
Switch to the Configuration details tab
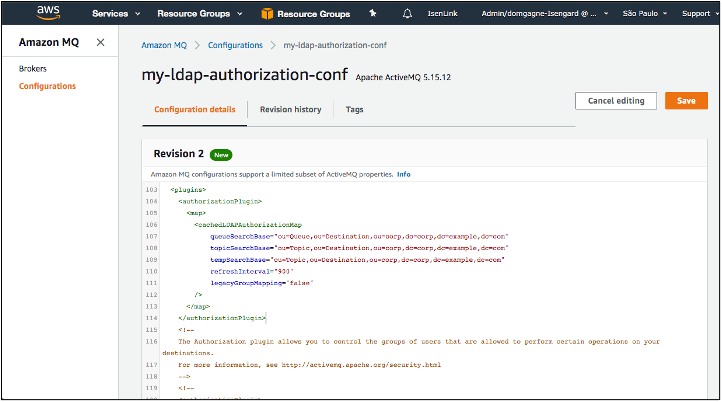pyautogui.click(x=195, y=110)
